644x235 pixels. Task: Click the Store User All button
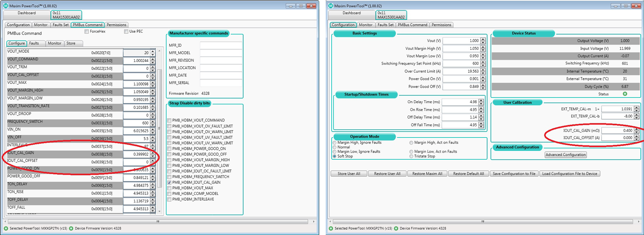tap(349, 173)
